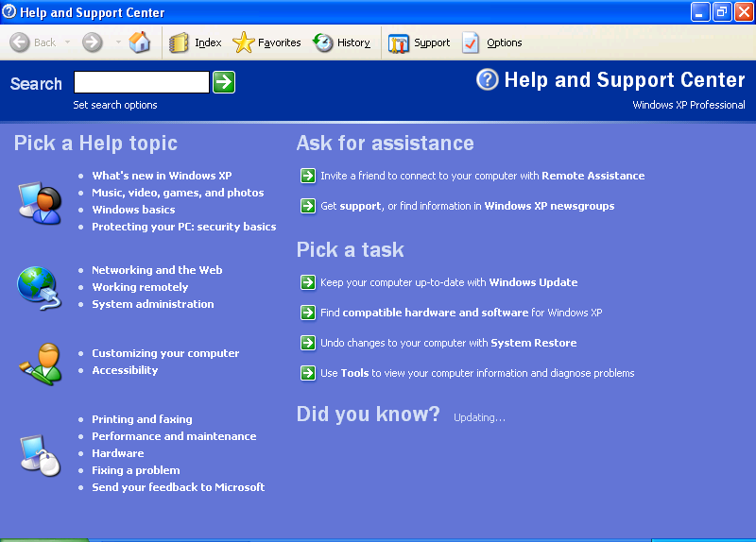Open the System administration topic

[153, 304]
